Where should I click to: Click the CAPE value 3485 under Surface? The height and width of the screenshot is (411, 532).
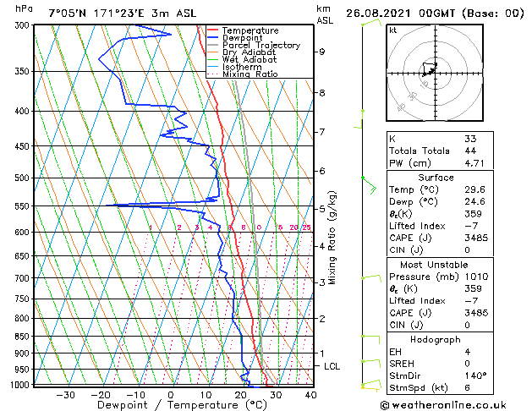coord(476,238)
